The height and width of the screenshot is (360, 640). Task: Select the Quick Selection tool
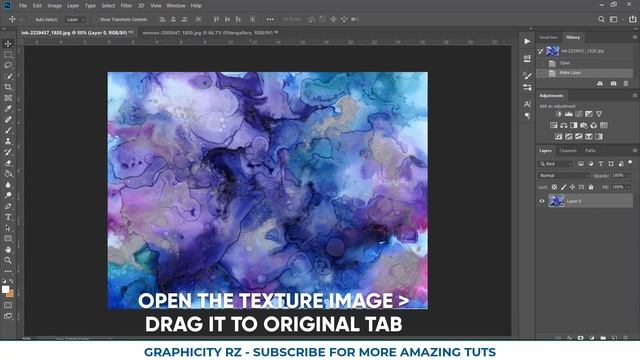8,76
